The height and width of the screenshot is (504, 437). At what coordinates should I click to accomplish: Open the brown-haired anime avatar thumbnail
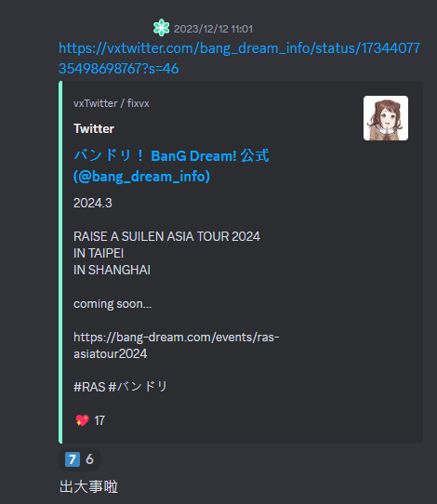coord(386,118)
